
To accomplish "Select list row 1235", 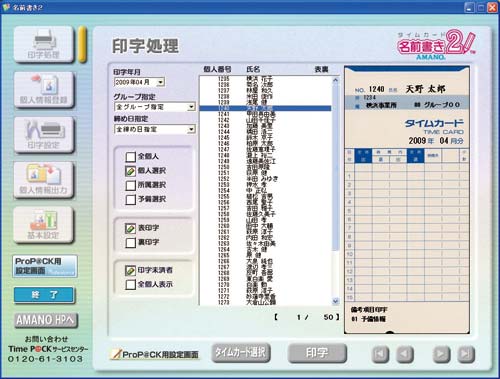I will [265, 79].
